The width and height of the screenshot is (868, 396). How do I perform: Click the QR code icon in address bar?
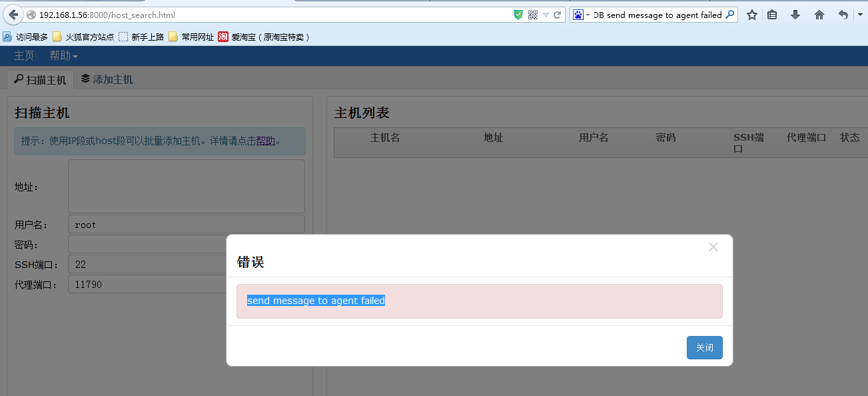tap(533, 14)
